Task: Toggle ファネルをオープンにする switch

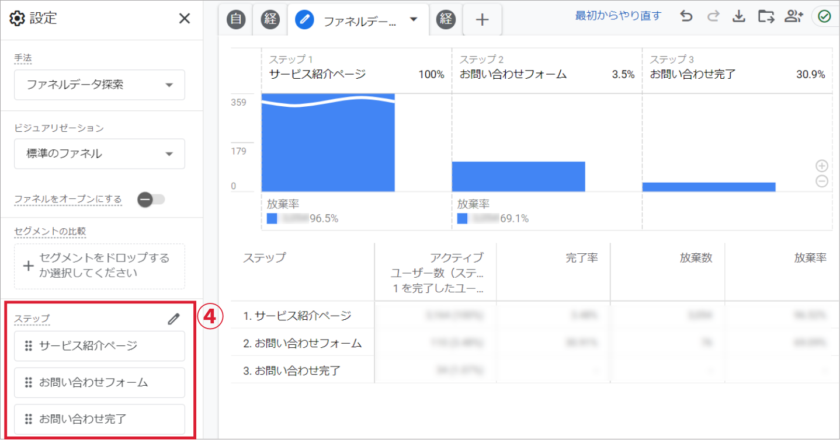Action: (151, 199)
